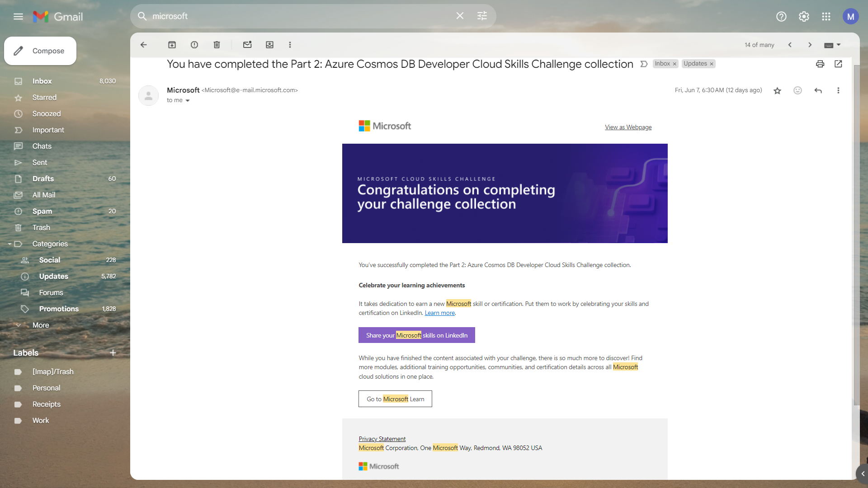868x488 pixels.
Task: Expand More in the sidebar
Action: [x=40, y=325]
